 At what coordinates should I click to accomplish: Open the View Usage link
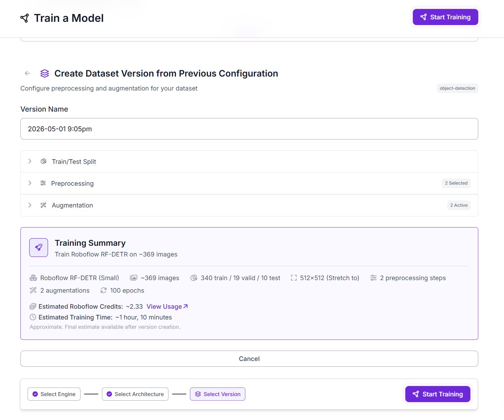[x=167, y=307]
